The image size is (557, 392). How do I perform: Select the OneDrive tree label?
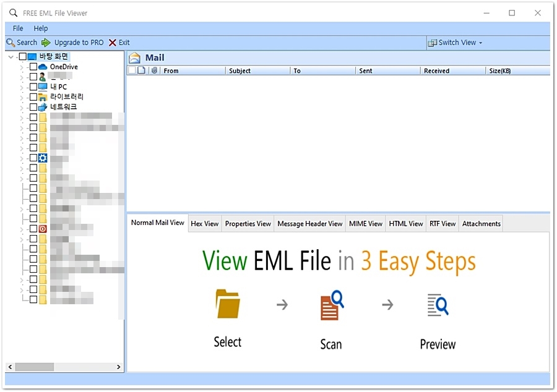tap(64, 67)
